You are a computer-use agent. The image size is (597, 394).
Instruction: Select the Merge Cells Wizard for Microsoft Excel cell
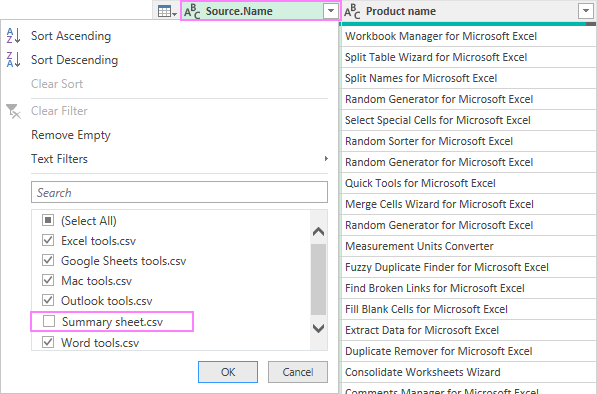click(x=468, y=204)
